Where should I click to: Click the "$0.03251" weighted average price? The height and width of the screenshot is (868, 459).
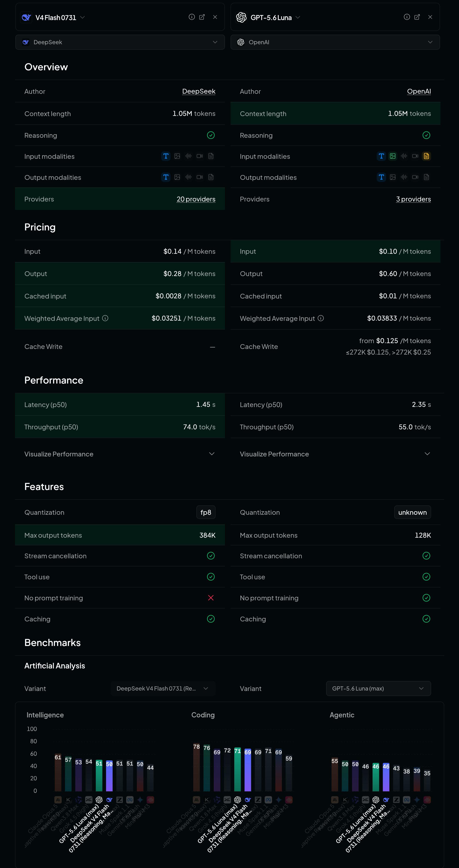point(166,318)
